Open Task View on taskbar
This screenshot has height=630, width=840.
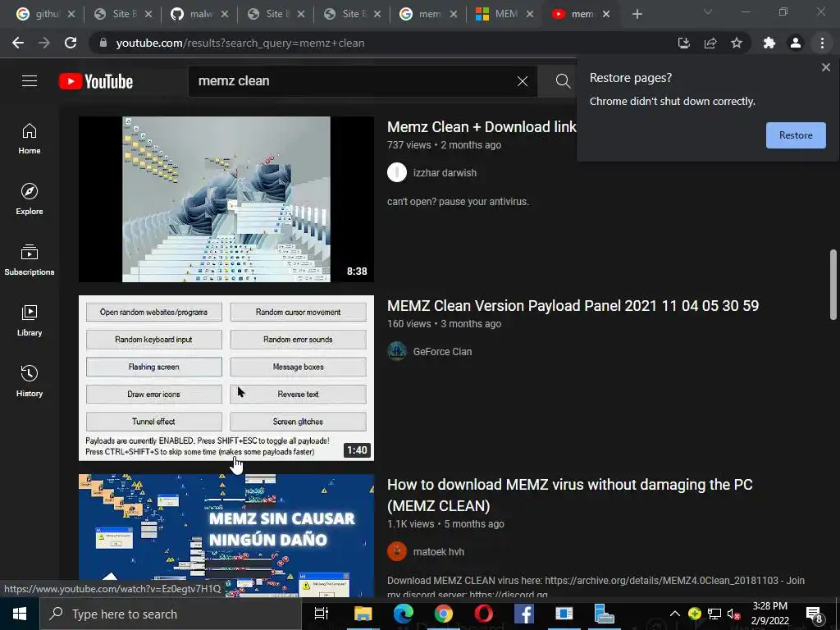pos(321,614)
